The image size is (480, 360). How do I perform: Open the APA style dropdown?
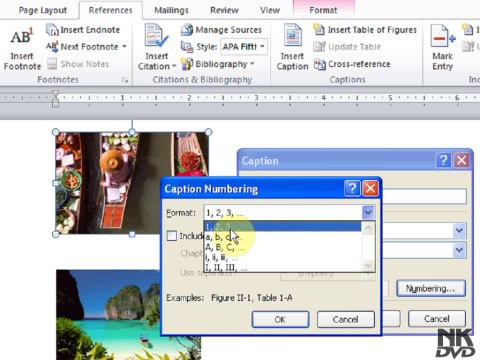pyautogui.click(x=263, y=47)
